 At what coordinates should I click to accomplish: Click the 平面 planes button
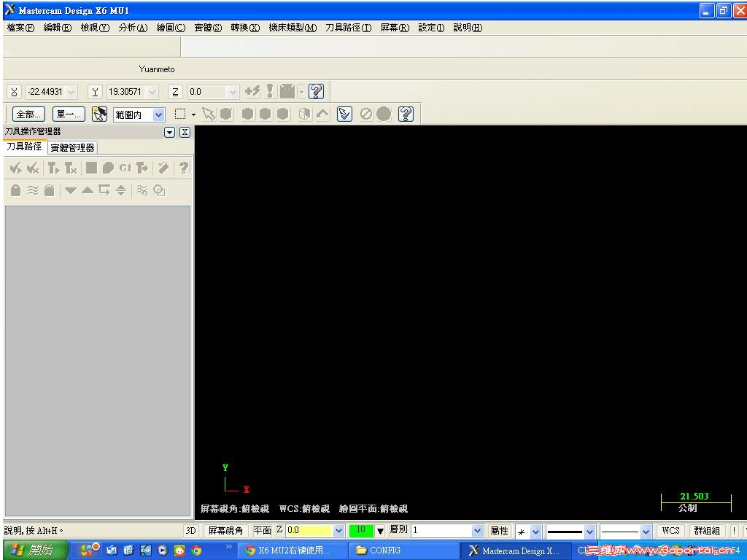(x=262, y=531)
